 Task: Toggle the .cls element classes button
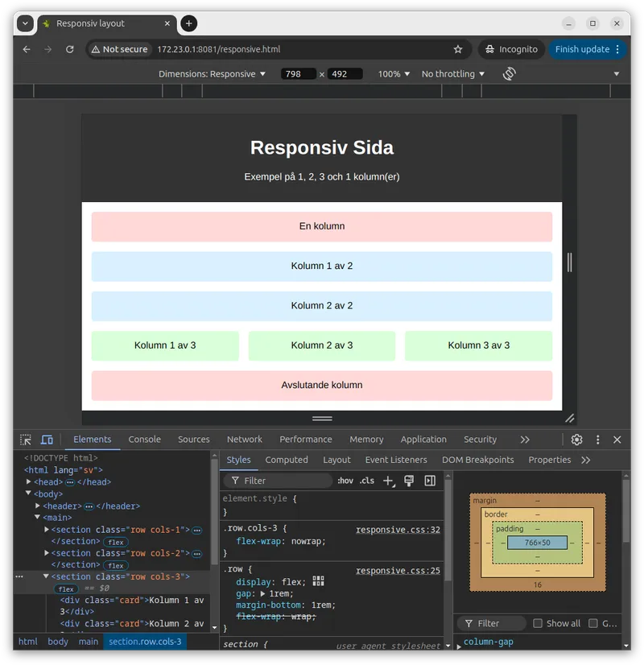coord(367,481)
